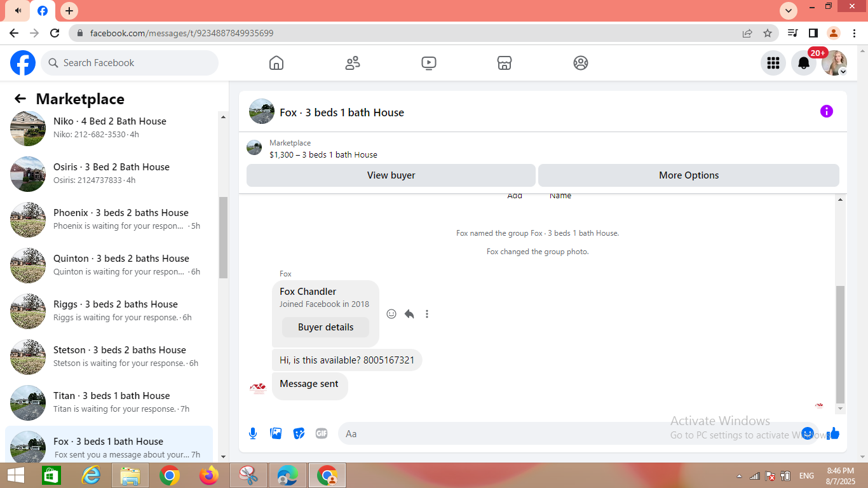The height and width of the screenshot is (488, 868).
Task: Share this page from address bar
Action: tap(747, 33)
